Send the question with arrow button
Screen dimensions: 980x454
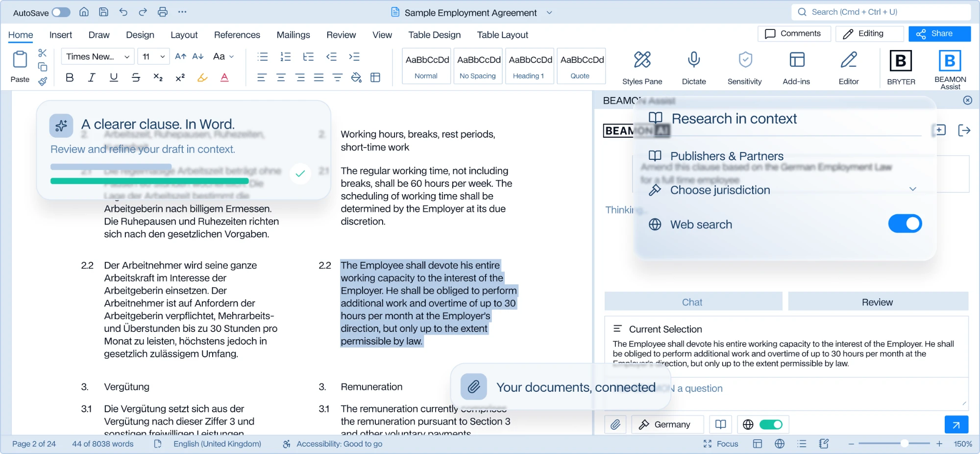pyautogui.click(x=956, y=425)
